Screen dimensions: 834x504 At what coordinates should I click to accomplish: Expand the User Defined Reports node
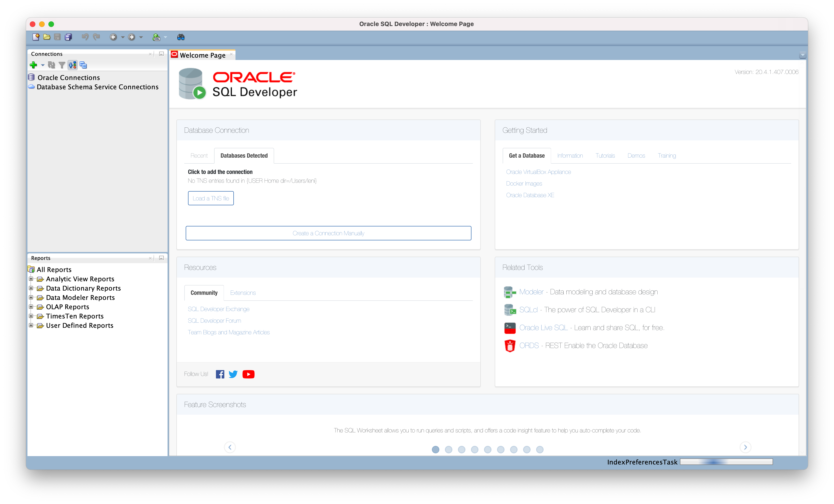tap(31, 325)
